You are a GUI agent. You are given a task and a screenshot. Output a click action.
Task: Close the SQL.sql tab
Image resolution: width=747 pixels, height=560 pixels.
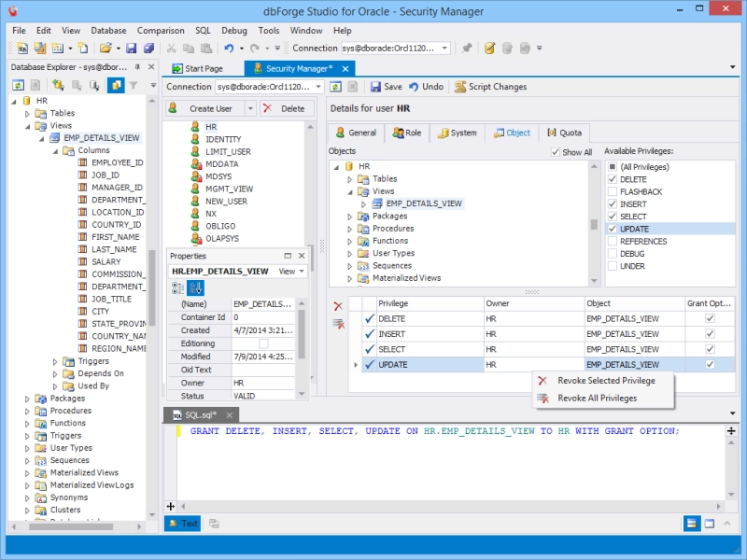[229, 415]
